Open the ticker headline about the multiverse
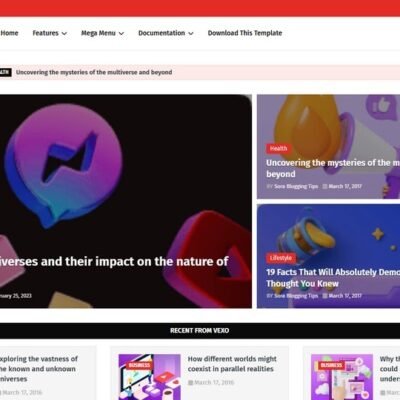This screenshot has height=400, width=400. click(94, 72)
